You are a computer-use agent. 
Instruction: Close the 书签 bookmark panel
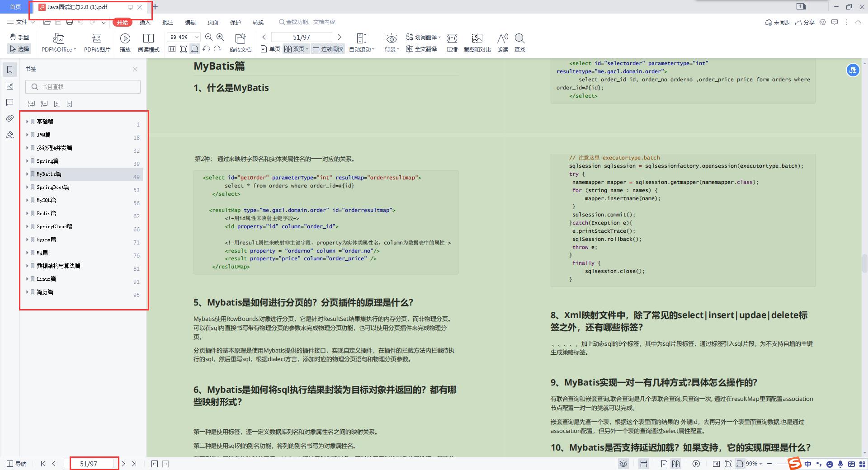135,69
